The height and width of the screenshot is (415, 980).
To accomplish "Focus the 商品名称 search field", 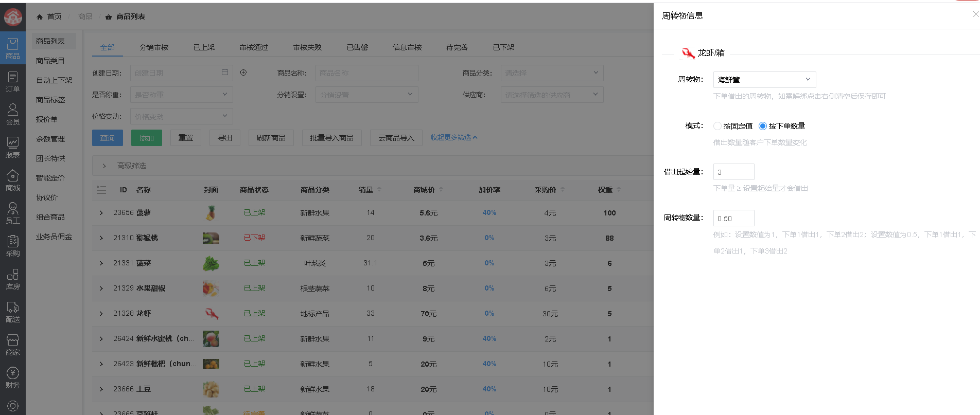I will pyautogui.click(x=366, y=73).
